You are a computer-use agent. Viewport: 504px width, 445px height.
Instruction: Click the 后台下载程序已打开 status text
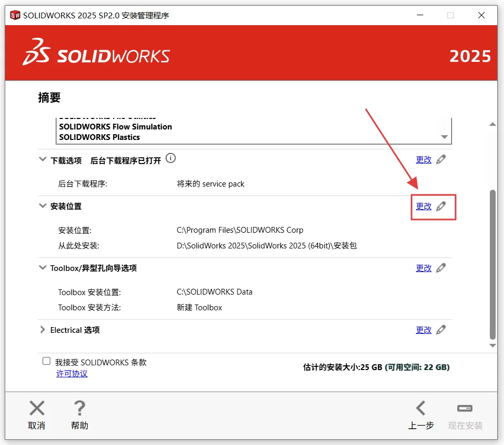click(125, 160)
